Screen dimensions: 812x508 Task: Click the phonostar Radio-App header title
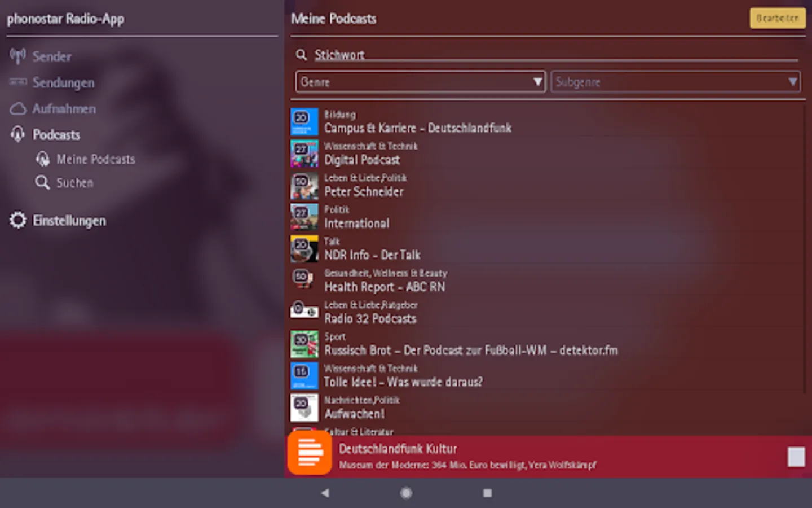coord(65,19)
